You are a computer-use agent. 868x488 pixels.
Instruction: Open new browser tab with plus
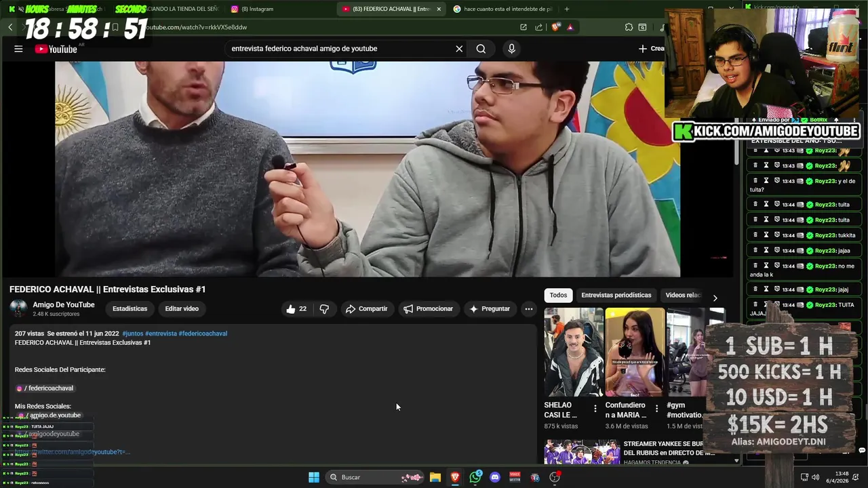567,9
